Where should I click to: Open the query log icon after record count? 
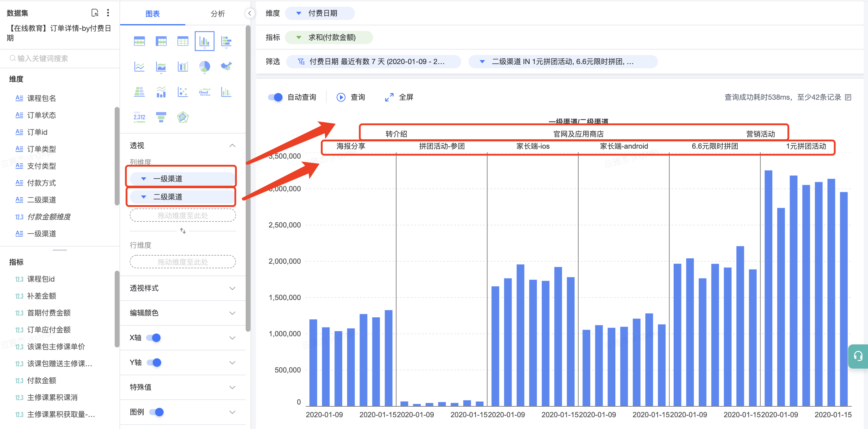(848, 98)
